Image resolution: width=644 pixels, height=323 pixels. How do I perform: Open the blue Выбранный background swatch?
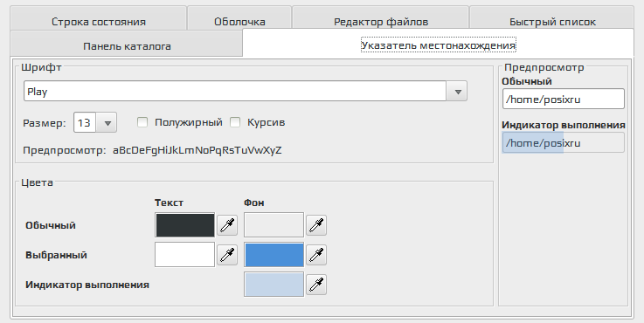tap(274, 254)
